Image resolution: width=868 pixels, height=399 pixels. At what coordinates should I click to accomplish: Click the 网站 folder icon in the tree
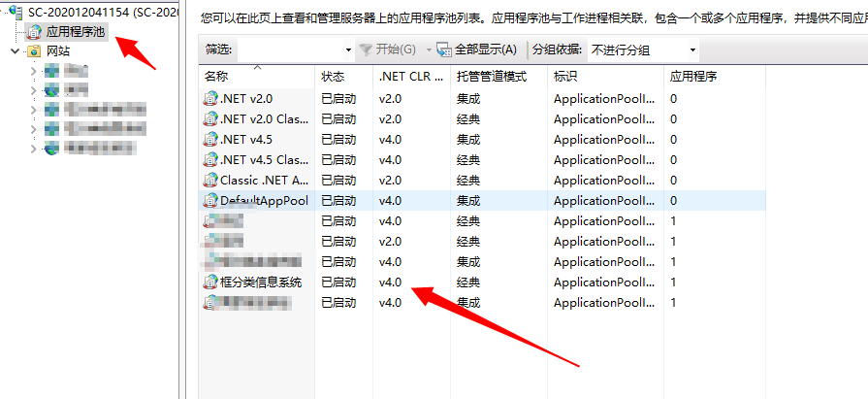(x=35, y=50)
